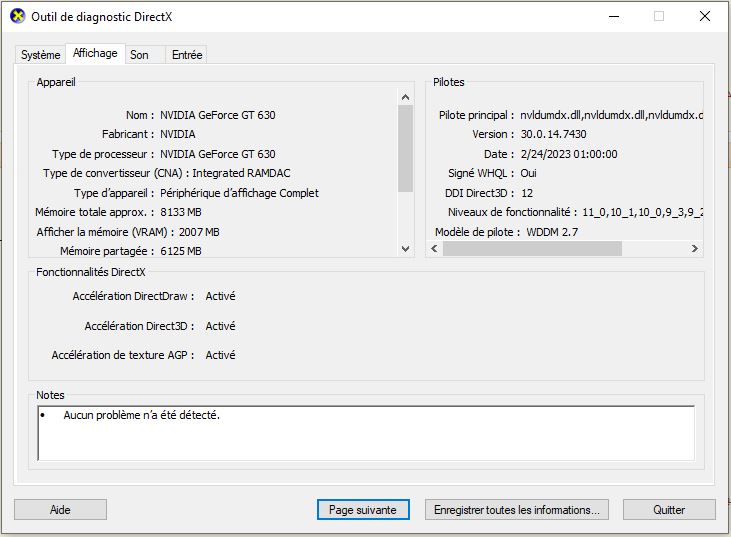Click Appareil panel scroll down arrow
Viewport: 731px width, 537px height.
tap(405, 249)
